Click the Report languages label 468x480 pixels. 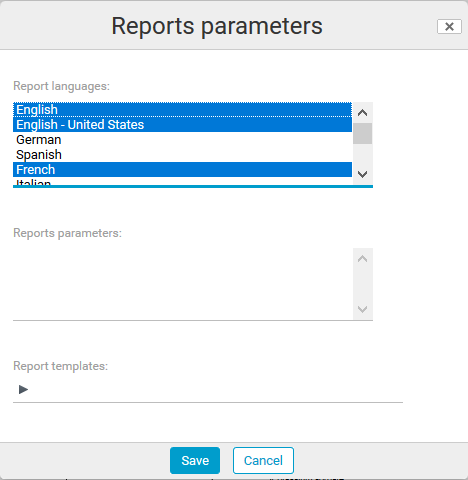[61, 86]
